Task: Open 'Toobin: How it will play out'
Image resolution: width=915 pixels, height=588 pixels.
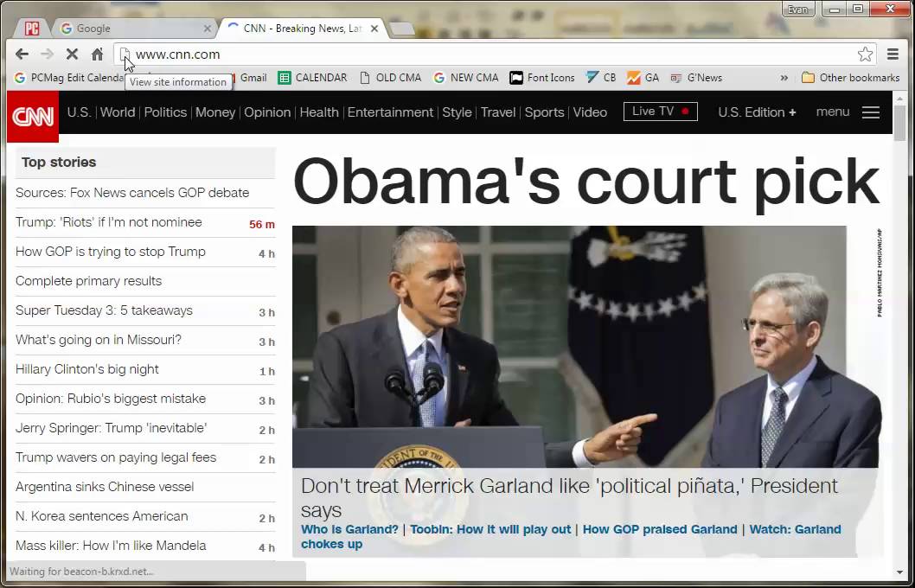Action: (490, 529)
